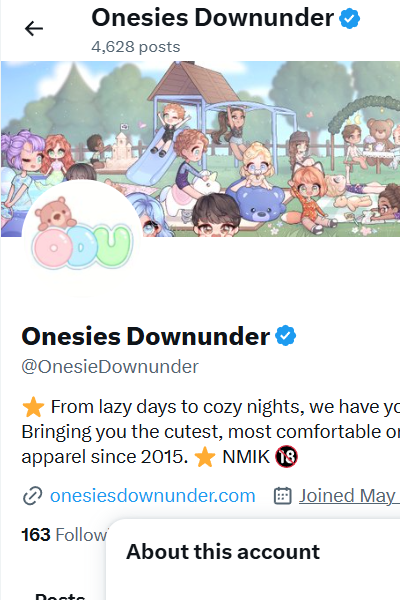Click the Onesies Downunder header title

[x=212, y=18]
